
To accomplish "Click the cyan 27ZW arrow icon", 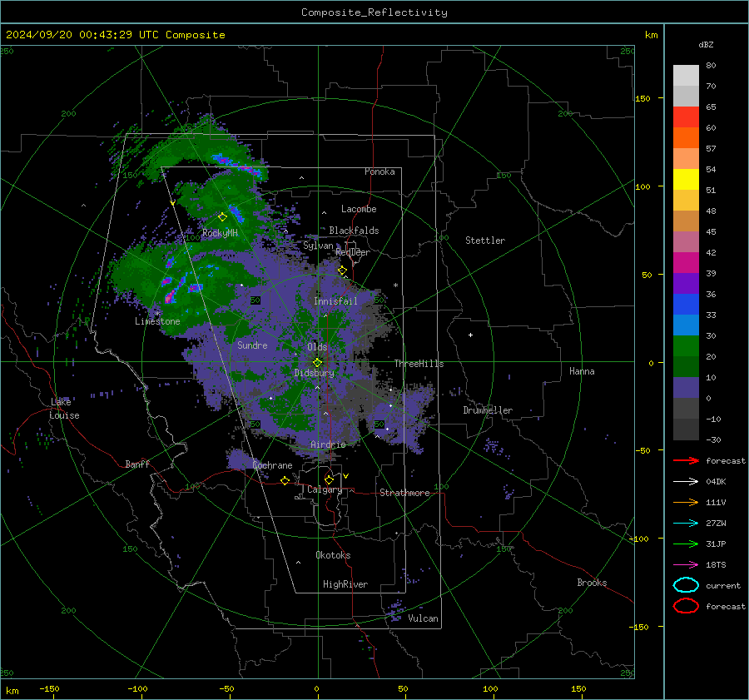I will [686, 524].
